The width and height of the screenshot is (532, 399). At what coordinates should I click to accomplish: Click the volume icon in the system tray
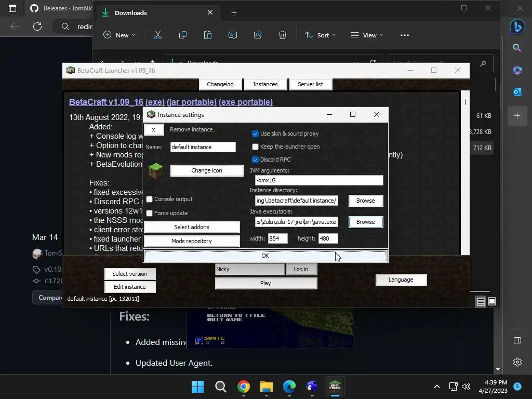coord(466,387)
